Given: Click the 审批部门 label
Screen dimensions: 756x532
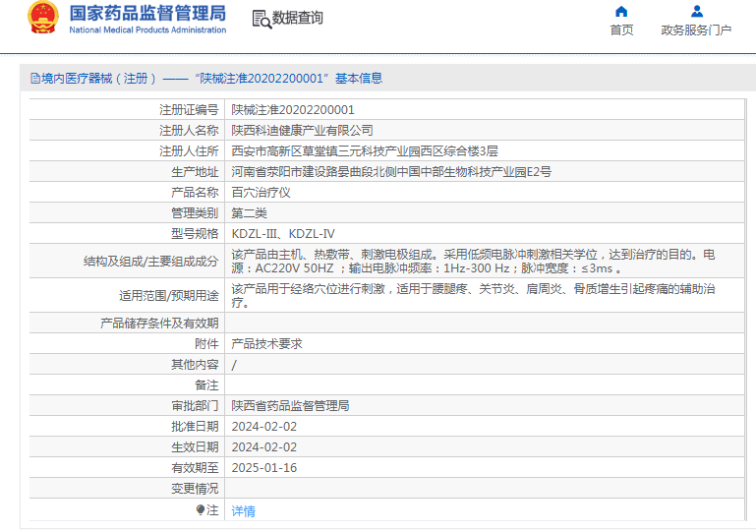Looking at the screenshot, I should click(x=195, y=405).
